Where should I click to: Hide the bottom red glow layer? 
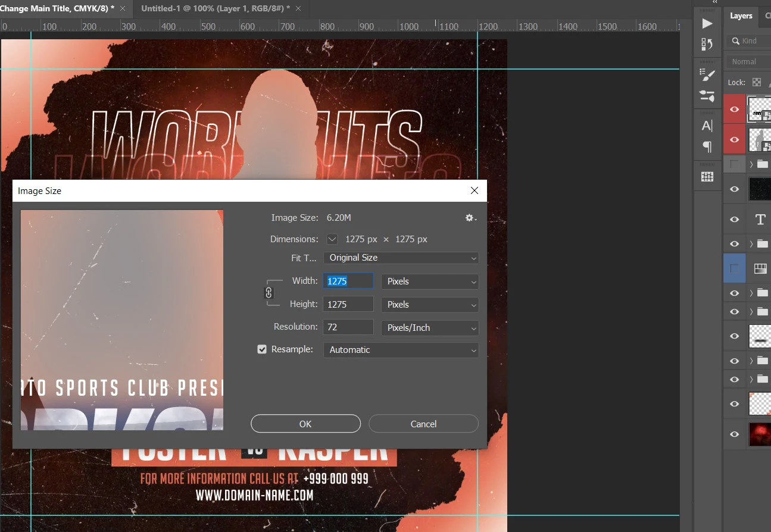pos(735,434)
